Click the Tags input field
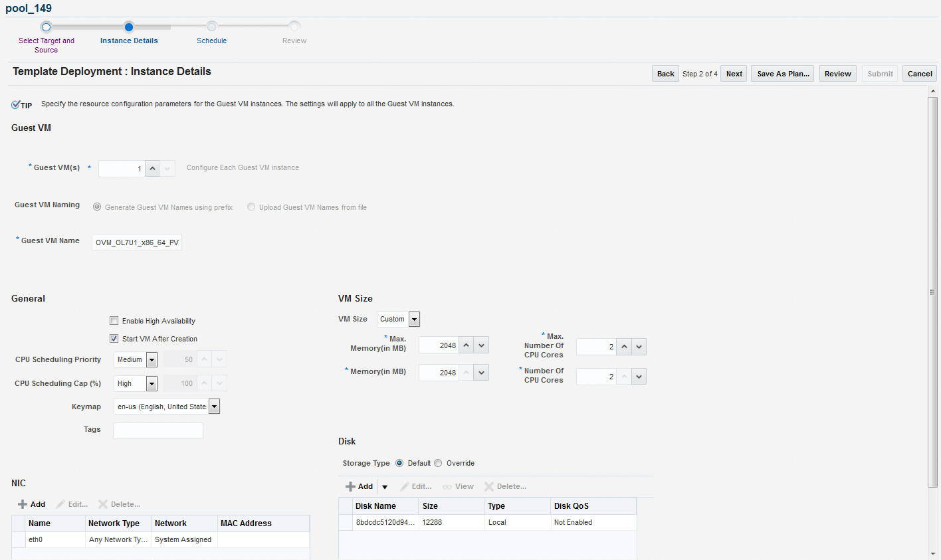The image size is (941, 560). (x=158, y=430)
